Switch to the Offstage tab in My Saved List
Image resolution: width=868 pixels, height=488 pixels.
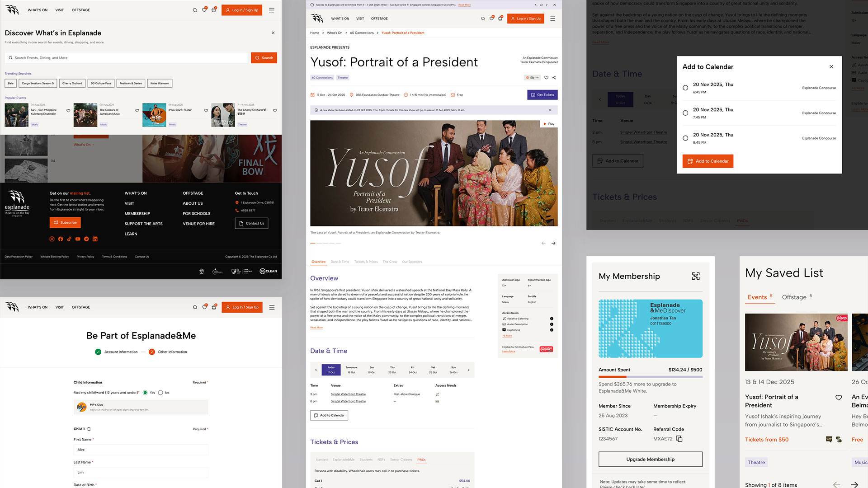797,297
